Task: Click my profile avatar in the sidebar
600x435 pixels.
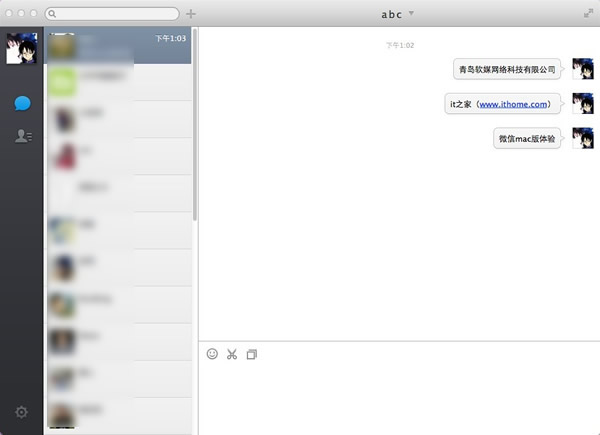Action: [x=22, y=48]
